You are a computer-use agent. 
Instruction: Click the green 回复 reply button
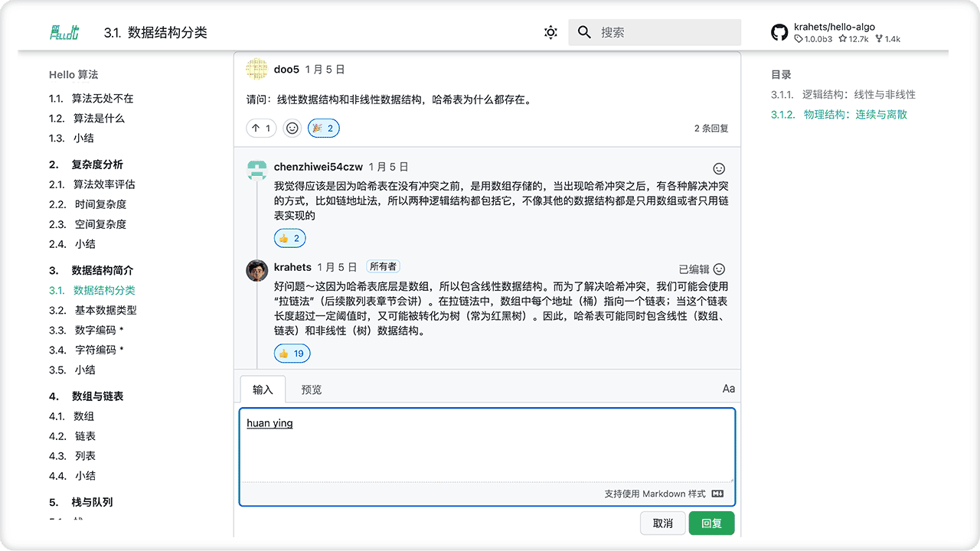tap(710, 523)
